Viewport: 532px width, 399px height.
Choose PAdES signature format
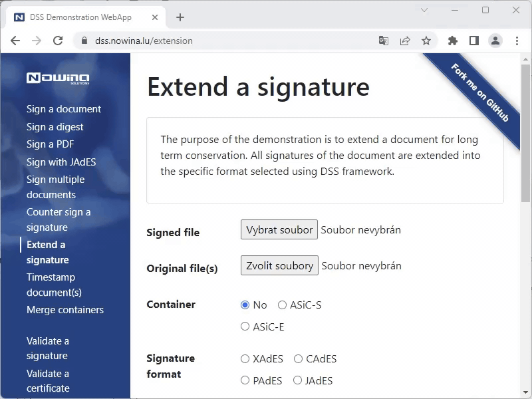click(245, 381)
